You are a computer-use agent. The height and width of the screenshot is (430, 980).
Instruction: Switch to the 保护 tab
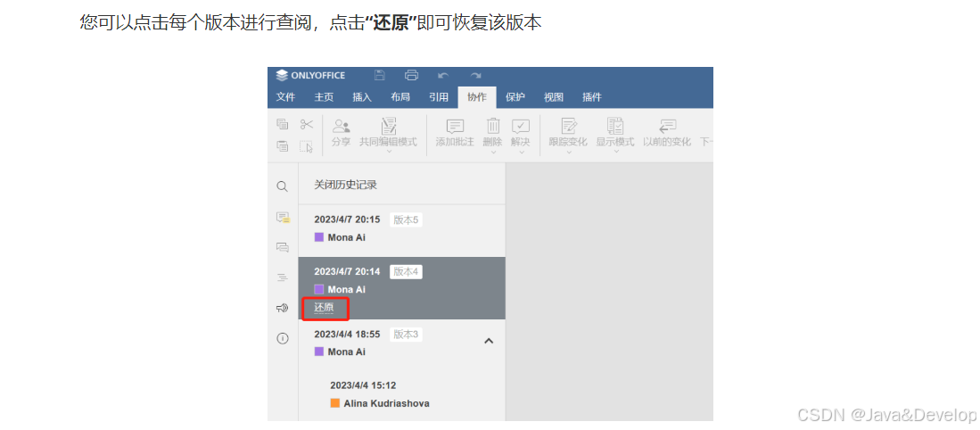[515, 97]
